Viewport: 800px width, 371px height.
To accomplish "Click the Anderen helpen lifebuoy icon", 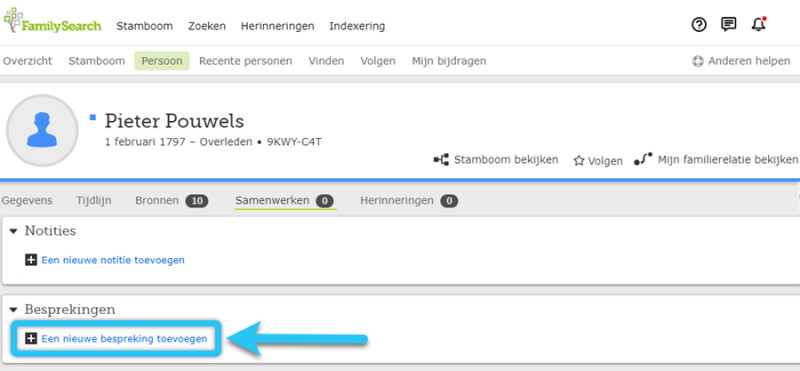I will (x=697, y=61).
